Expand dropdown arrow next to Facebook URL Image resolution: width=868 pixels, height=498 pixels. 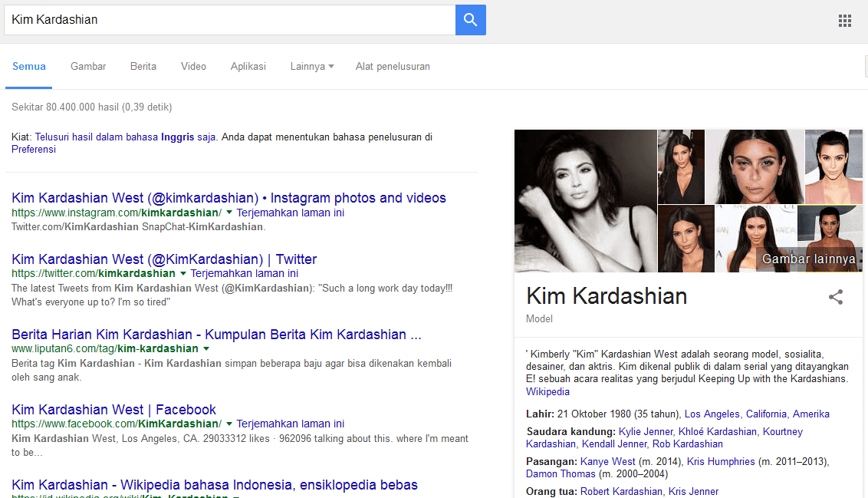click(229, 424)
